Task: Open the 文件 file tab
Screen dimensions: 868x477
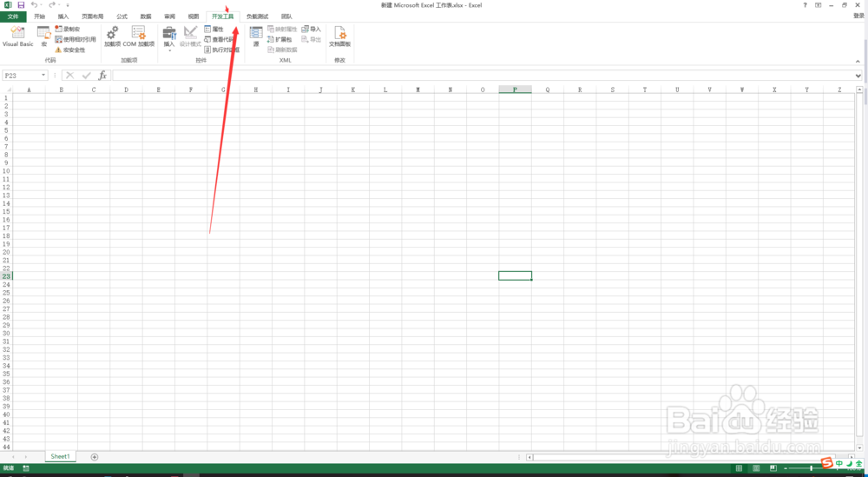Action: (x=13, y=17)
